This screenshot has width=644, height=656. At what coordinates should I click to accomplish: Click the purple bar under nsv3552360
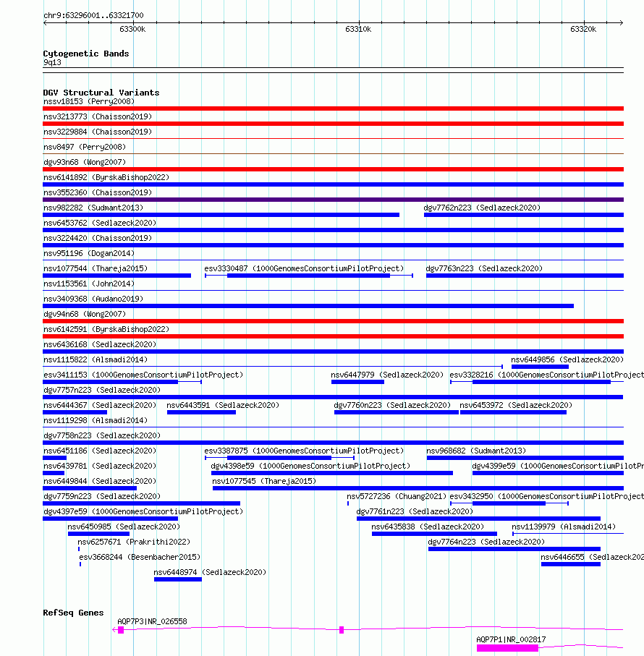click(333, 200)
